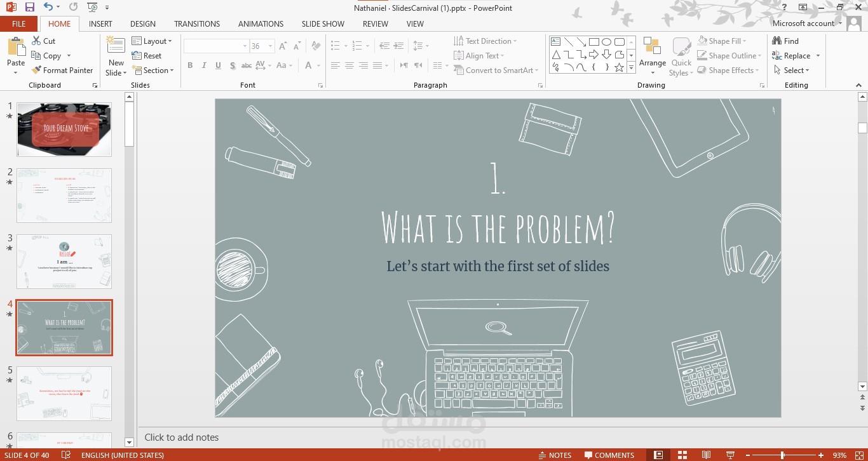The image size is (868, 461).
Task: Select the slide 3 Hello thumbnail
Action: (64, 262)
